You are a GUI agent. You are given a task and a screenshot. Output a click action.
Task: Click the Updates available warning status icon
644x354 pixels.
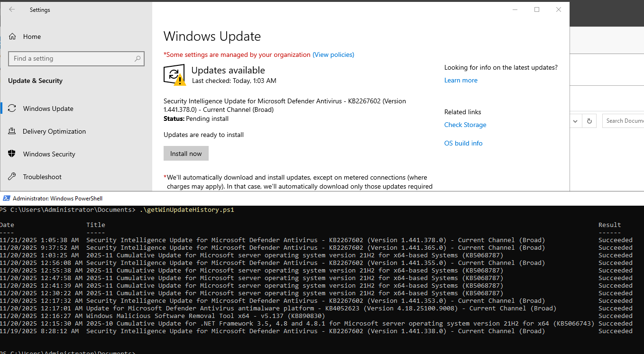[175, 75]
